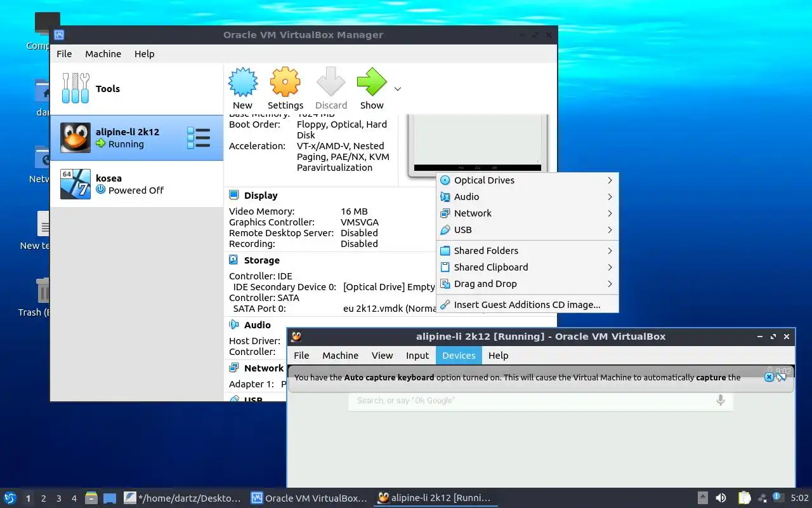Click the penguin icon in VM window title bar

(x=296, y=337)
